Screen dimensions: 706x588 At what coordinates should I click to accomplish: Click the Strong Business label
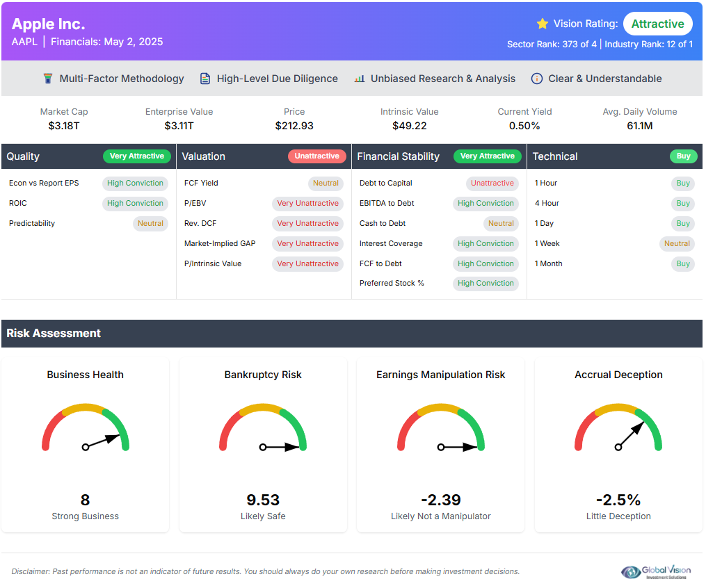point(85,516)
